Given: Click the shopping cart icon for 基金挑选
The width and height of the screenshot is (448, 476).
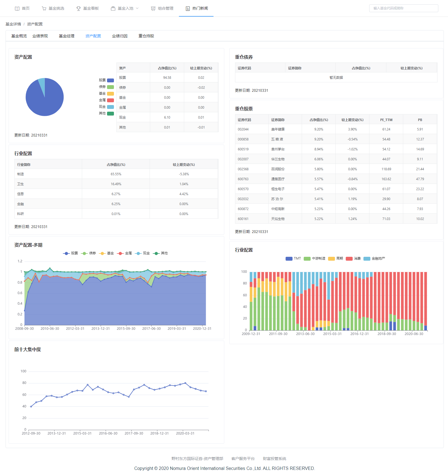Looking at the screenshot, I should coord(44,9).
